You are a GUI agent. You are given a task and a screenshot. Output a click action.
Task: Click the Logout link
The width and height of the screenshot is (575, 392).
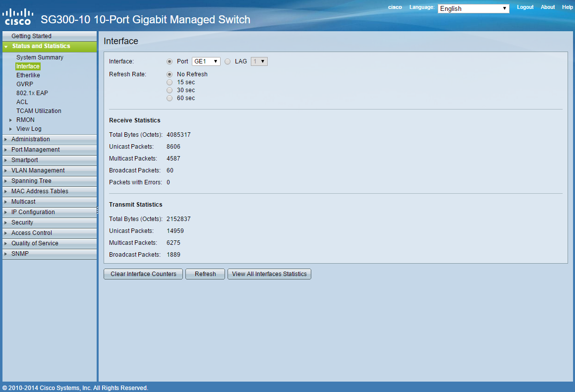[525, 7]
